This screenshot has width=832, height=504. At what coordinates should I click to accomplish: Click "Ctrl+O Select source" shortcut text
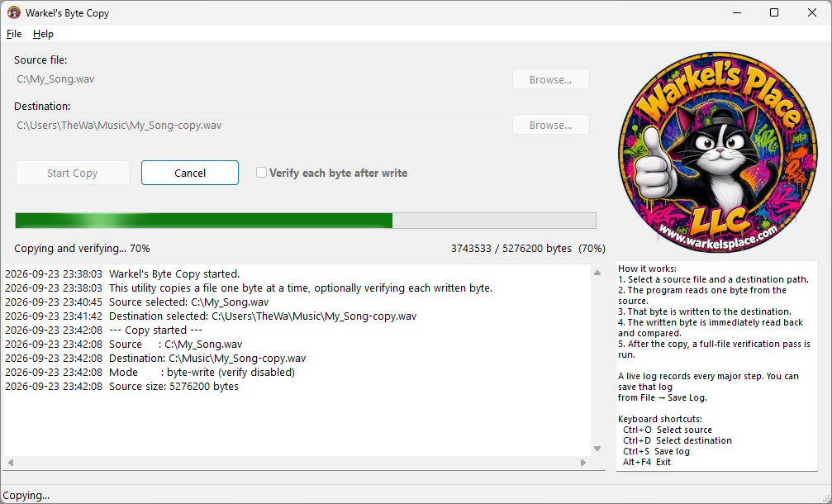coord(668,430)
